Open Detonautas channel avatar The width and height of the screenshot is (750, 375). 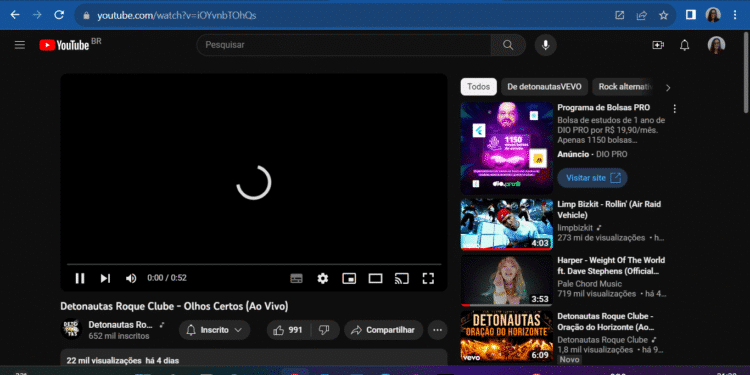(x=71, y=329)
